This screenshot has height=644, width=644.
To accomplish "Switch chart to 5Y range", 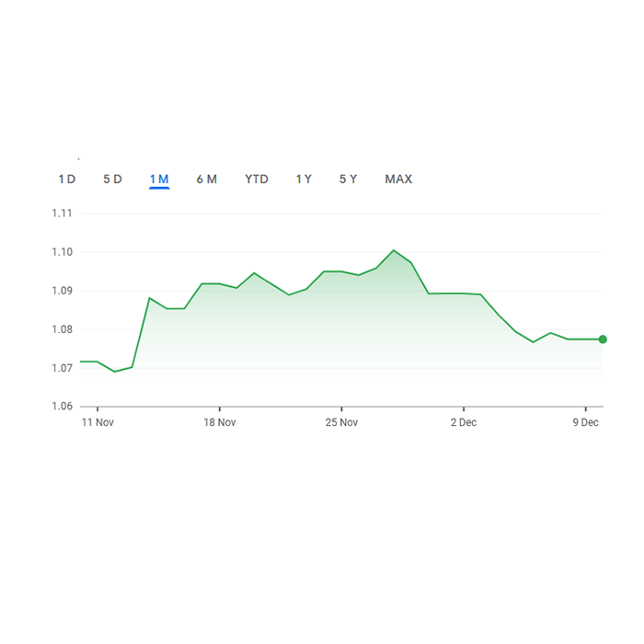I will coord(348,179).
